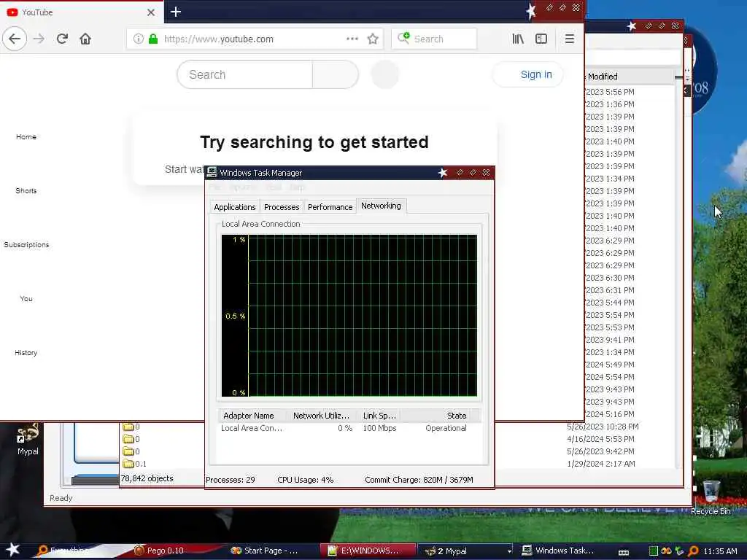Screen dimensions: 747x560
Task: Toggle the sidebar icon in browser toolbar
Action: [x=541, y=39]
